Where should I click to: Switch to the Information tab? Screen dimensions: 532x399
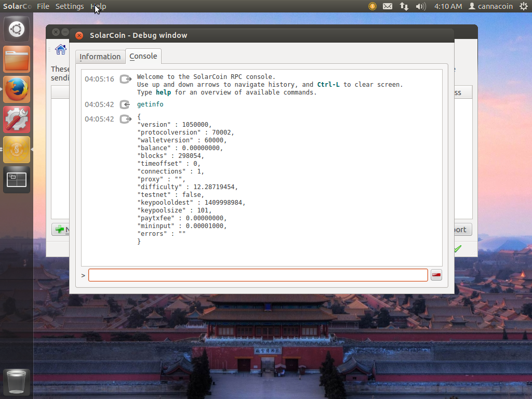(x=100, y=57)
